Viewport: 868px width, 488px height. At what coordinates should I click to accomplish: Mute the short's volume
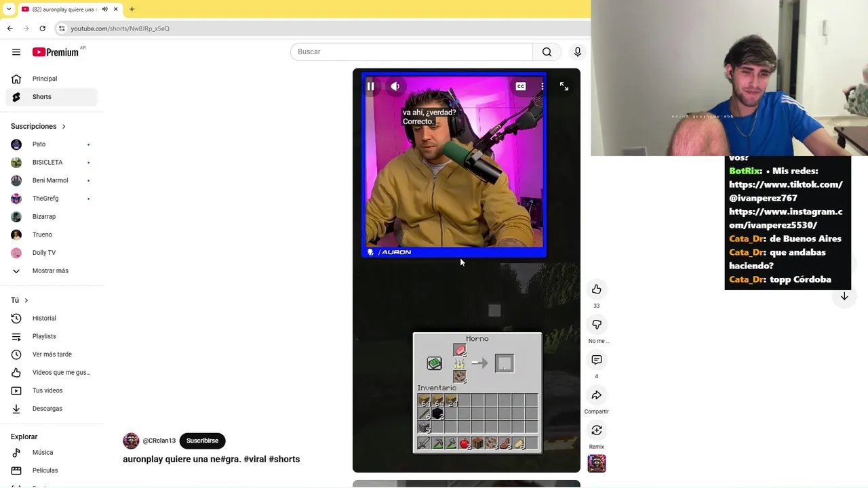pyautogui.click(x=395, y=86)
